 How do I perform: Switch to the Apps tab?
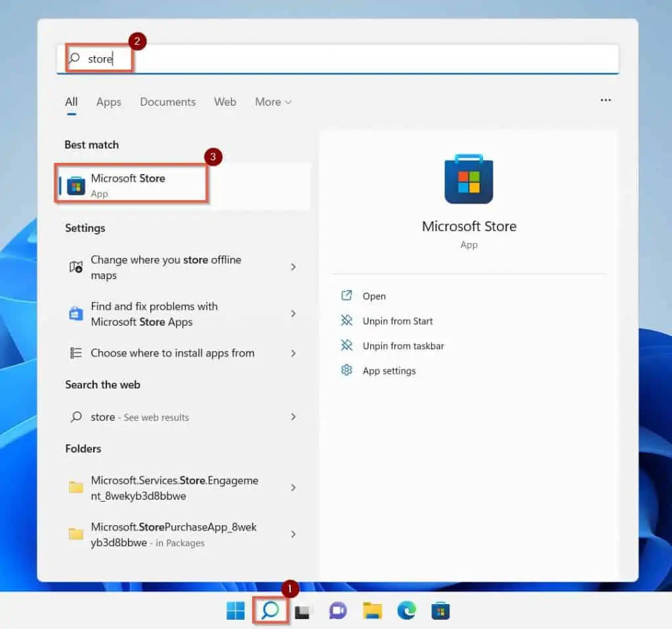[108, 102]
